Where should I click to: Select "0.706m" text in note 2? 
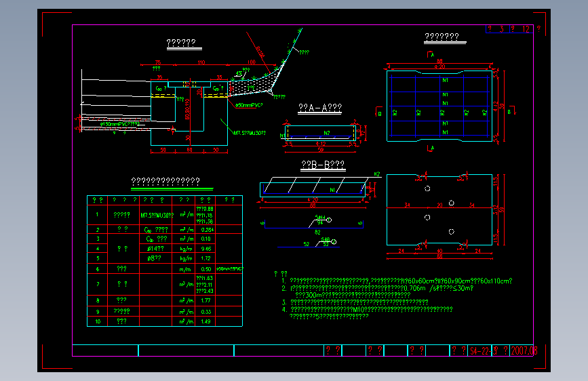tap(415, 288)
